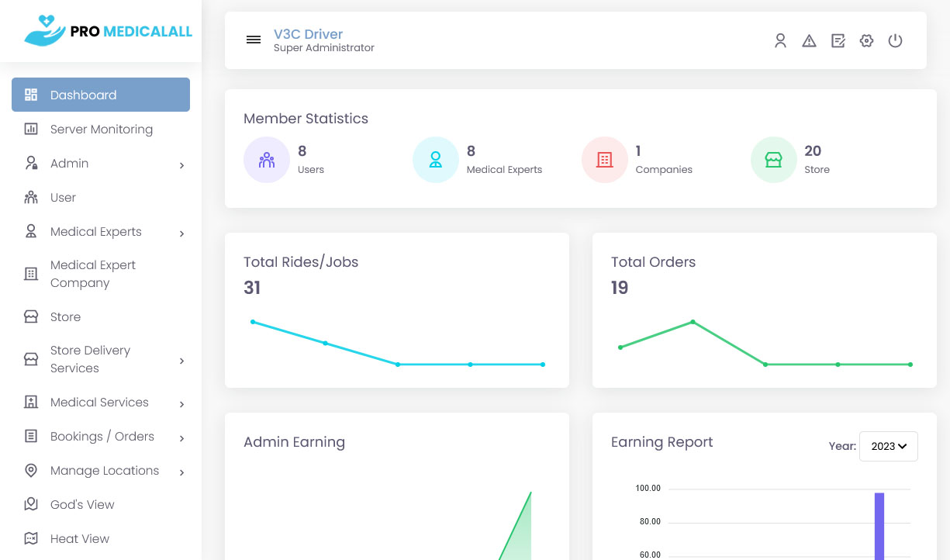The height and width of the screenshot is (560, 950).
Task: Expand the Admin submenu chevron
Action: pos(181,165)
